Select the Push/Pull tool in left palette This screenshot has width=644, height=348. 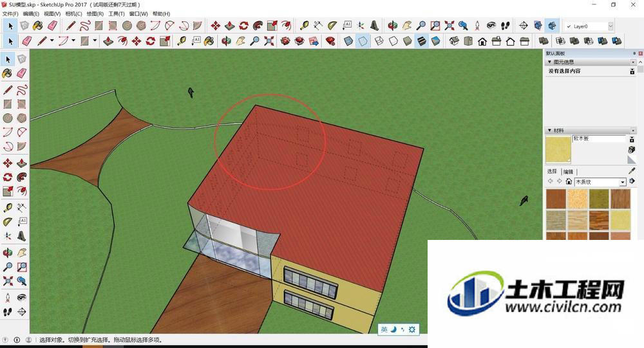pyautogui.click(x=22, y=163)
